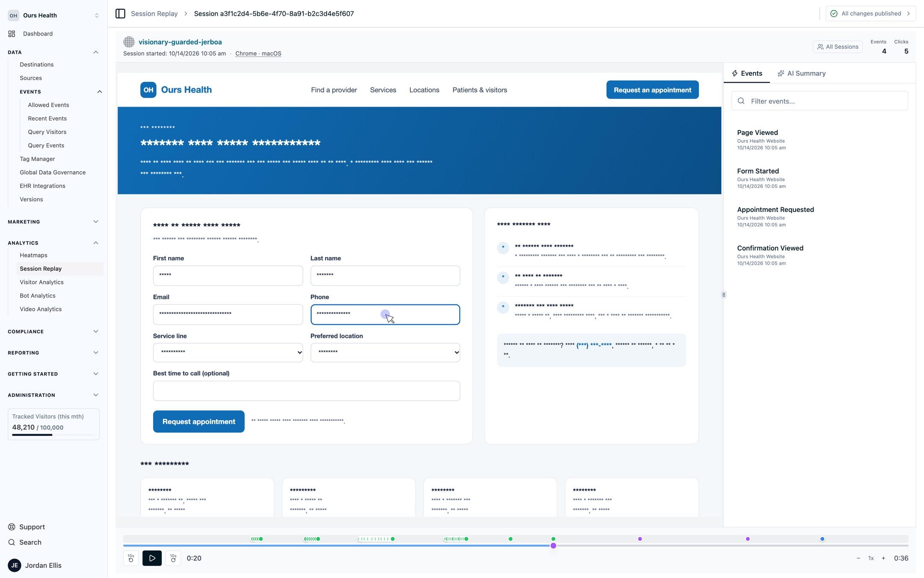Open the Service line dropdown
Screen dimensions: 924x578
(x=228, y=353)
